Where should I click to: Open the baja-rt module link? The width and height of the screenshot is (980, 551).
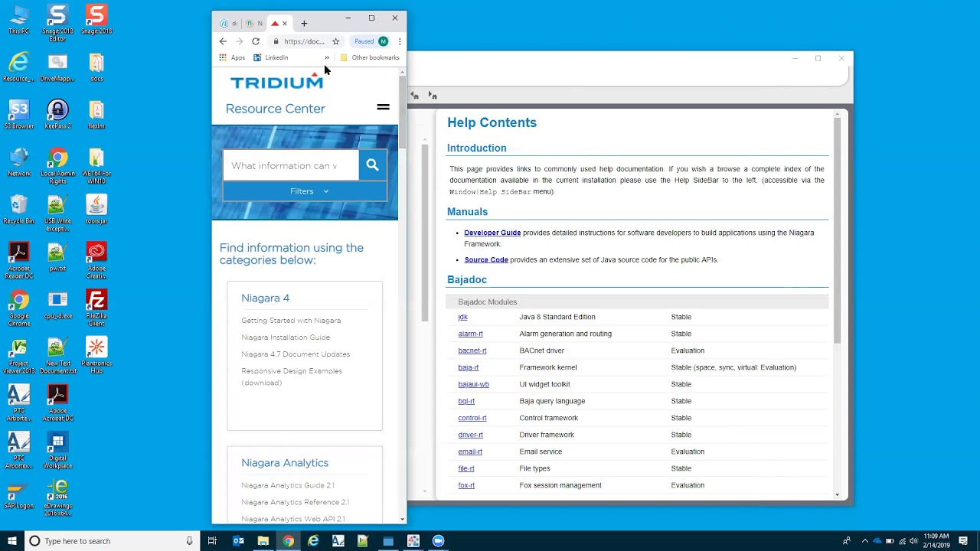[x=469, y=367]
